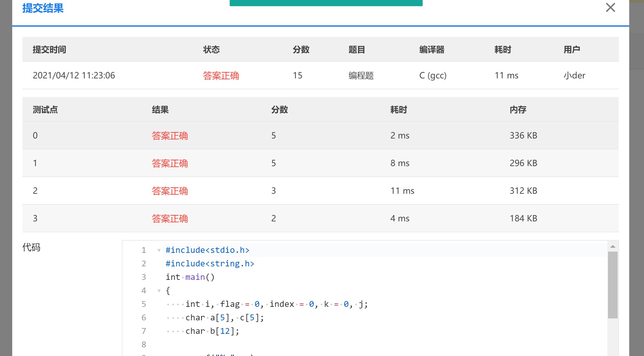Click the 测试点 column header
644x356 pixels.
point(45,110)
